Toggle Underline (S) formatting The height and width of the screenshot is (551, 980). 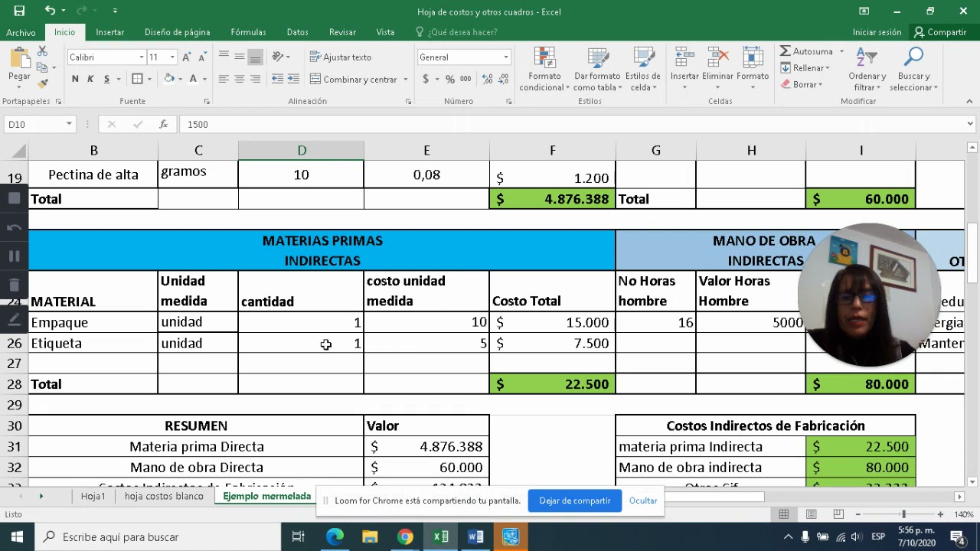tap(106, 79)
